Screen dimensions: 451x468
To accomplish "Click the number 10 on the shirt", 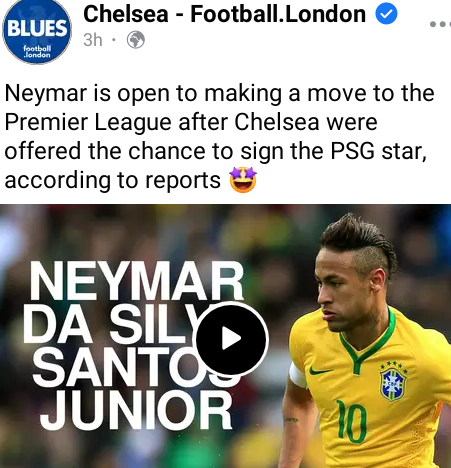I will (351, 421).
